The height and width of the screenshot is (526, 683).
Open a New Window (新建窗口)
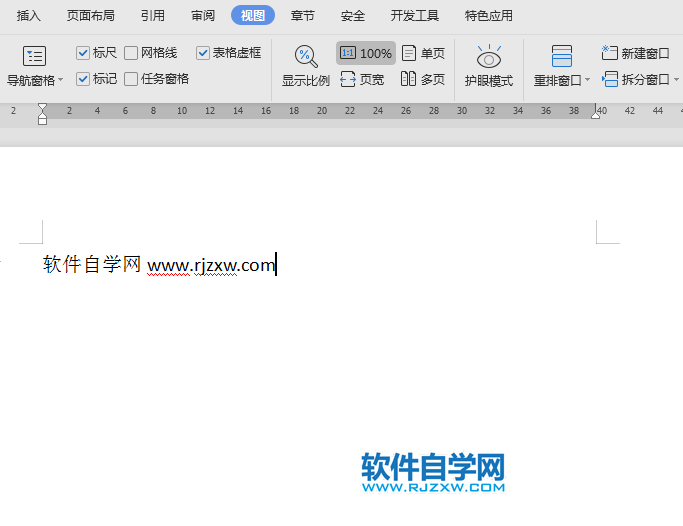(636, 53)
